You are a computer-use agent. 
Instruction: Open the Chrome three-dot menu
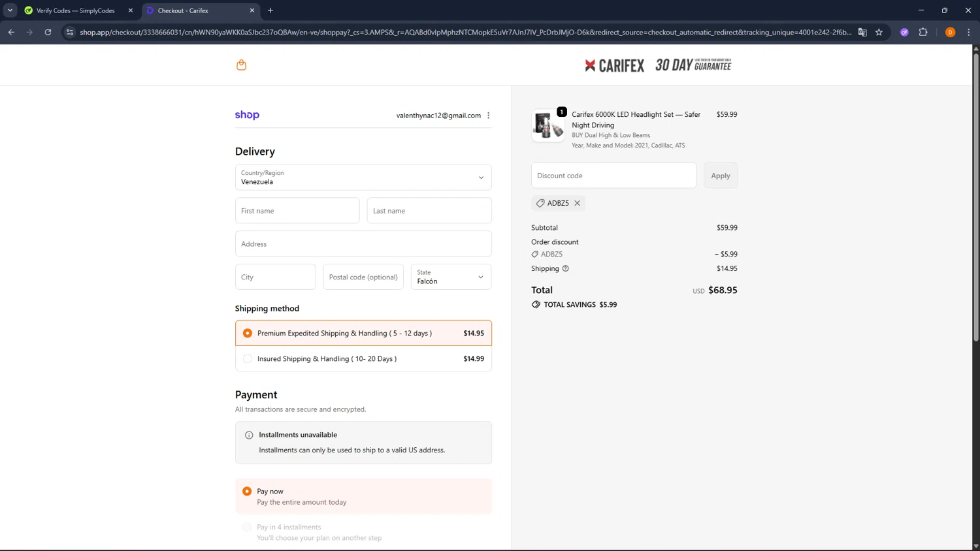(969, 32)
